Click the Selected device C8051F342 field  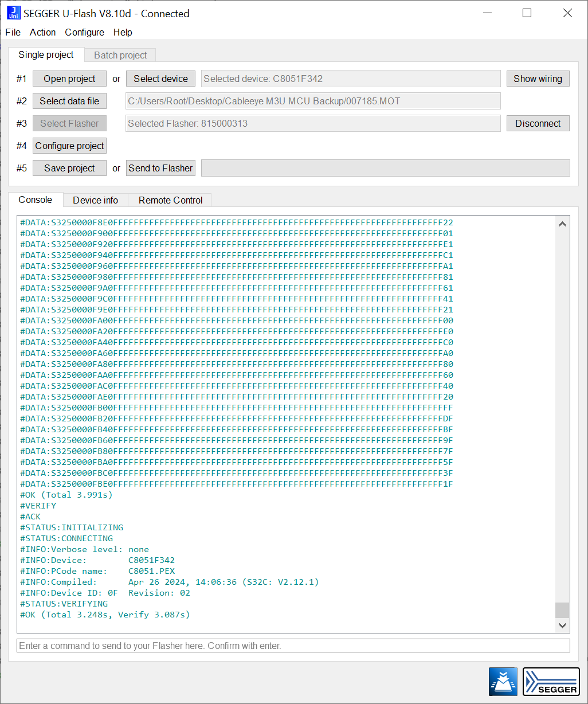click(351, 79)
